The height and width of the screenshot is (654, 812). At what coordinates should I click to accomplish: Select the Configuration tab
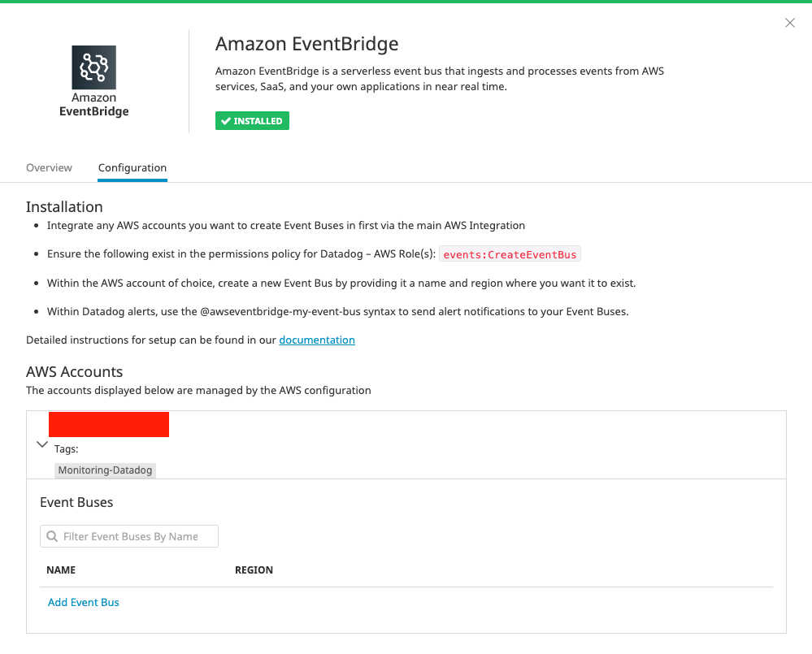tap(132, 167)
